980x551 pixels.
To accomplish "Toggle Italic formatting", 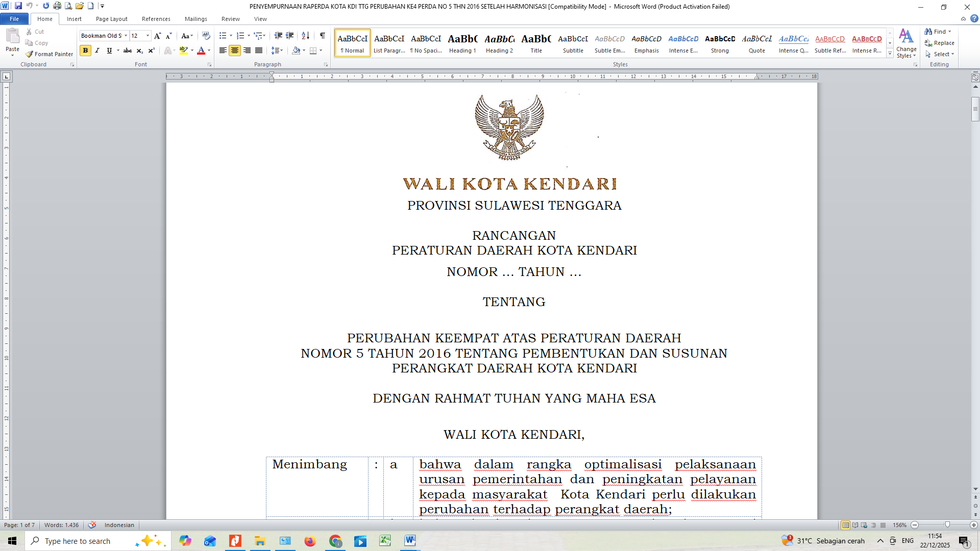I will point(97,51).
